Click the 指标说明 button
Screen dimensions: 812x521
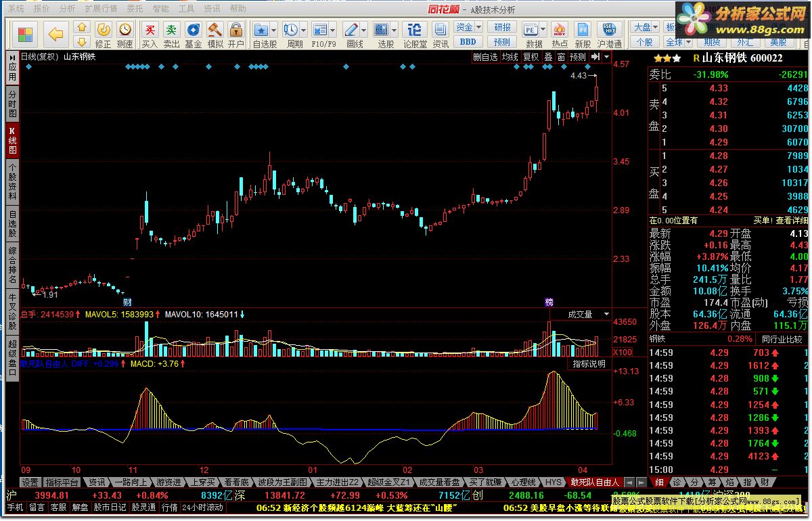[589, 364]
